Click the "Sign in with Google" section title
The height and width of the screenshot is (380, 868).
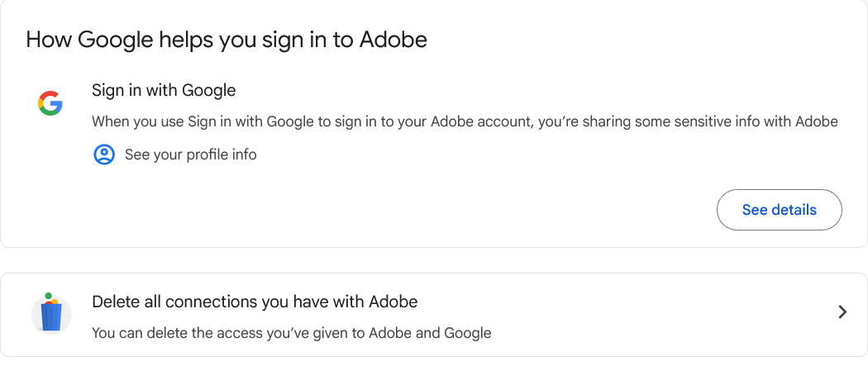164,90
